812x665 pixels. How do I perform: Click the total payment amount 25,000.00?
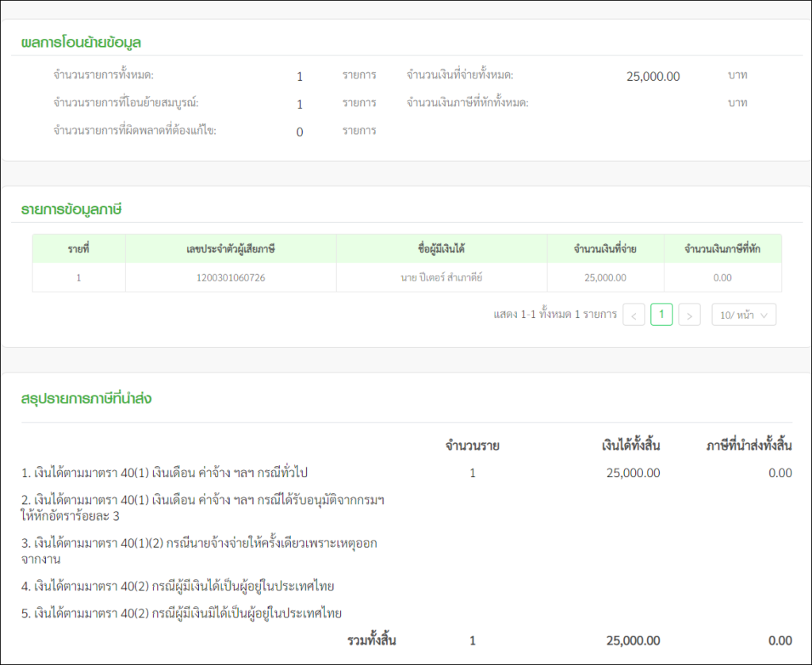point(652,75)
